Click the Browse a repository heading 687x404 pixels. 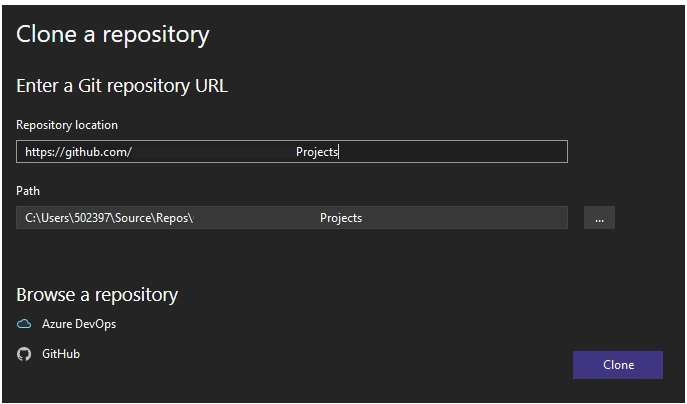point(97,294)
